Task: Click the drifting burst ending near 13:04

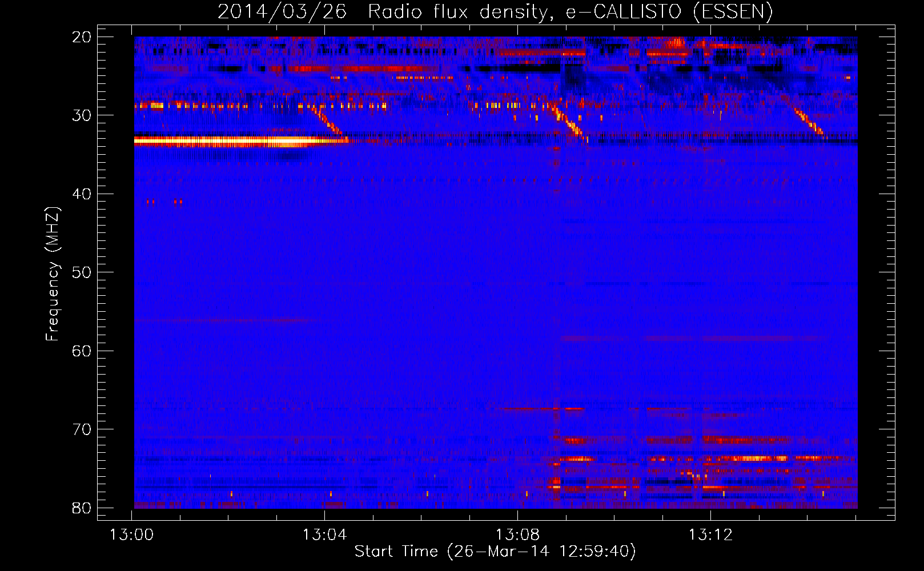Action: (327, 120)
